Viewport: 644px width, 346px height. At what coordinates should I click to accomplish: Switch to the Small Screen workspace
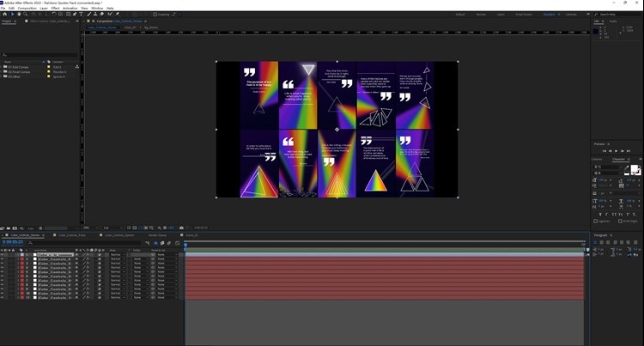tap(524, 15)
